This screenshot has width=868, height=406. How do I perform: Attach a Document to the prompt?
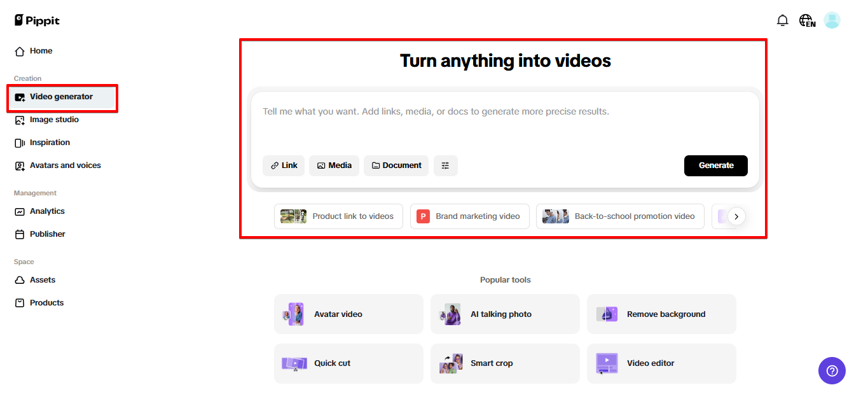coord(396,165)
